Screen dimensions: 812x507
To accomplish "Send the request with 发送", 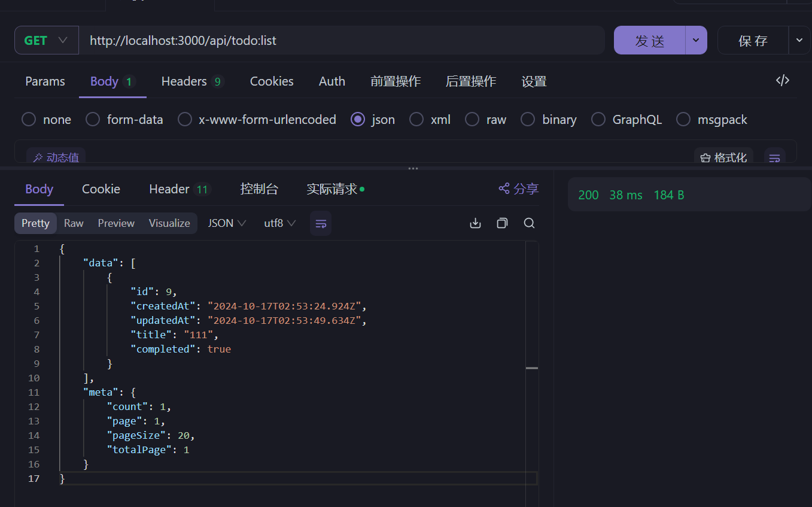I will (x=650, y=41).
